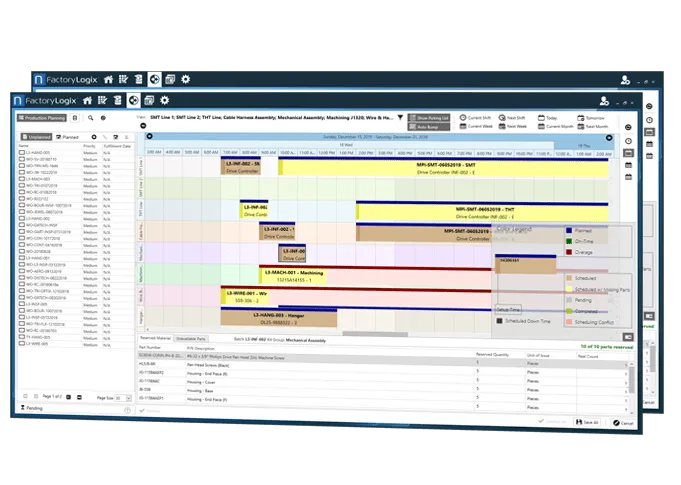Screen dimensions: 681x485
Task: Select the Current Shift clock icon
Action: click(463, 118)
